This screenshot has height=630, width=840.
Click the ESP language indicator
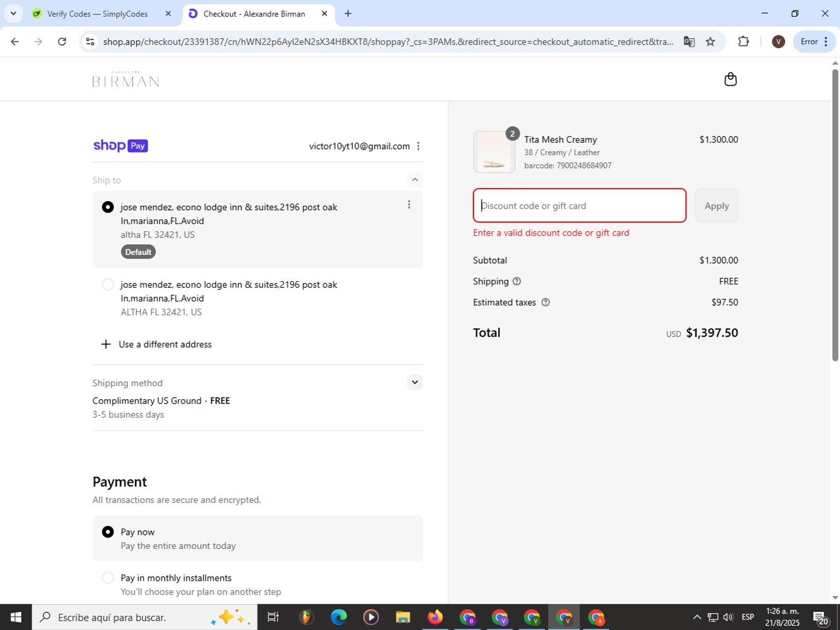tap(748, 617)
